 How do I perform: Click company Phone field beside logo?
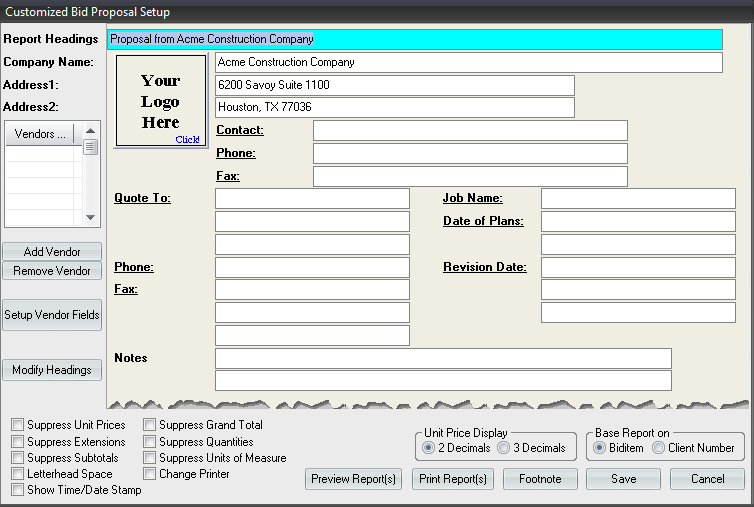tap(470, 153)
